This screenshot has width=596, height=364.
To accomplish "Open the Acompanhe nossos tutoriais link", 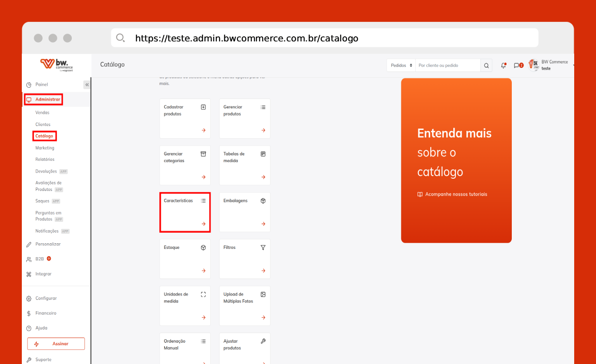I will click(456, 194).
